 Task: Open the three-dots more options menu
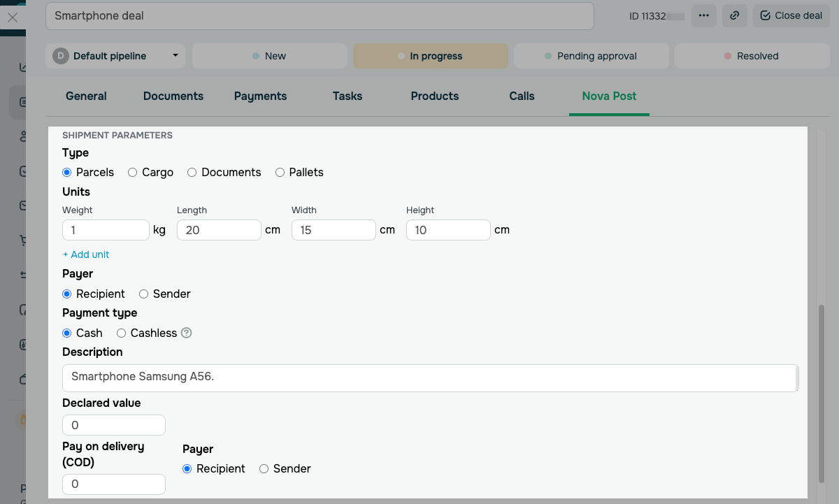[703, 15]
